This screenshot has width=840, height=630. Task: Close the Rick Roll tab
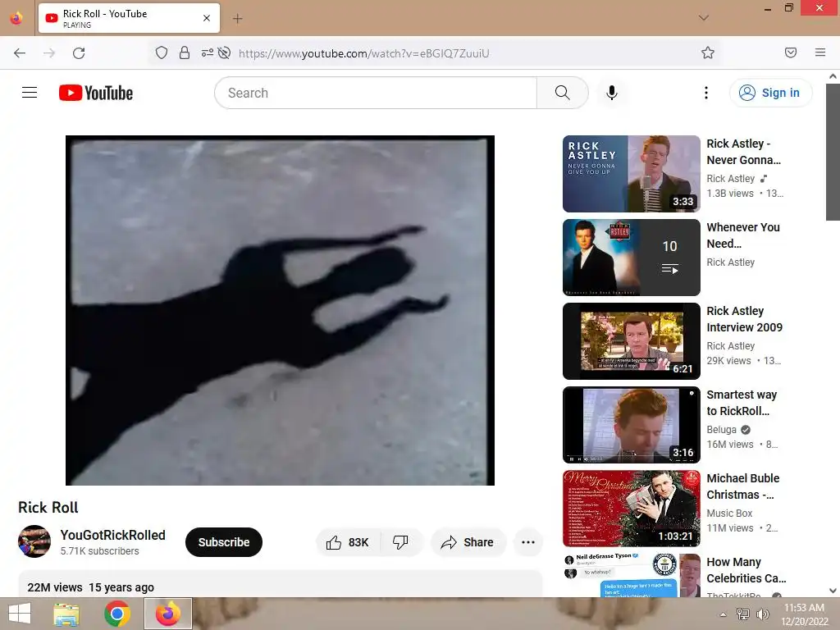[x=206, y=18]
